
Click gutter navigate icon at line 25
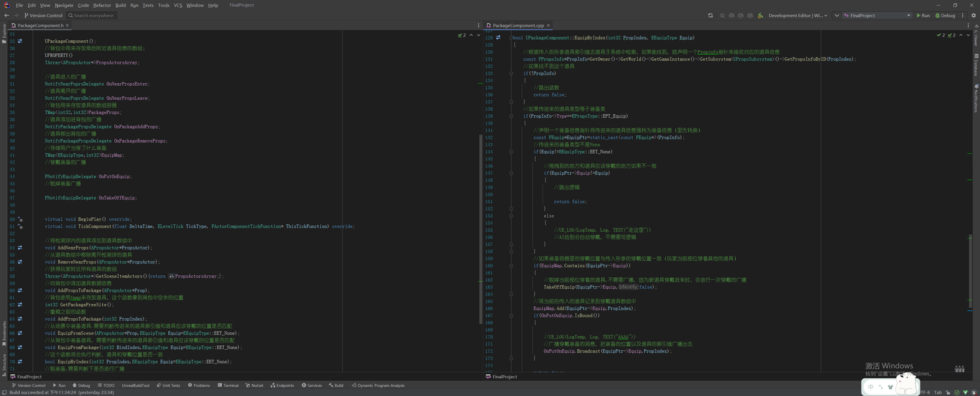20,41
